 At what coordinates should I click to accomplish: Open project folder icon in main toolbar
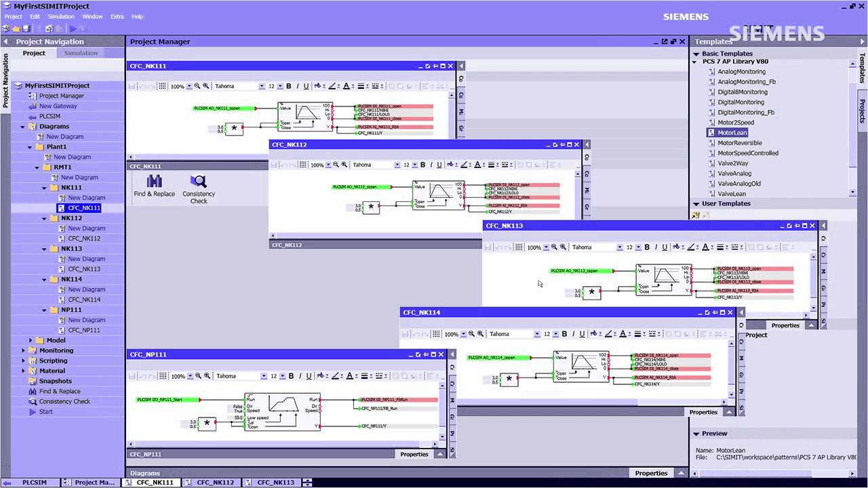pos(16,28)
